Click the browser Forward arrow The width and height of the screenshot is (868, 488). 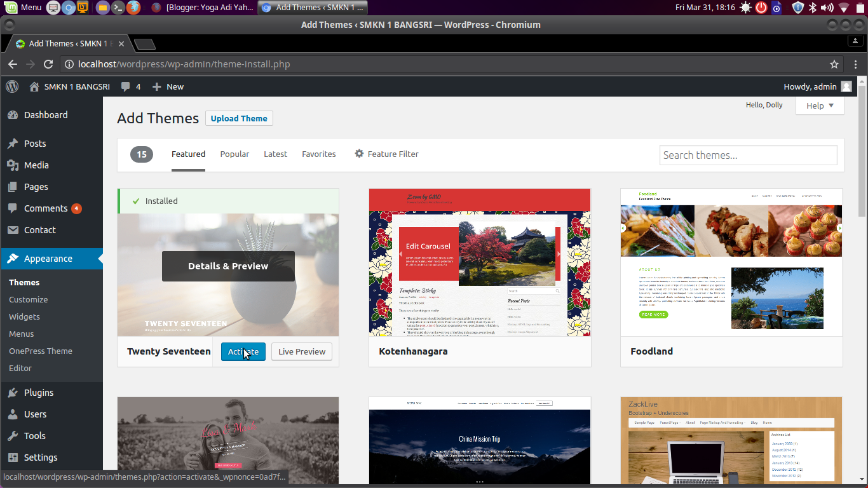point(30,64)
